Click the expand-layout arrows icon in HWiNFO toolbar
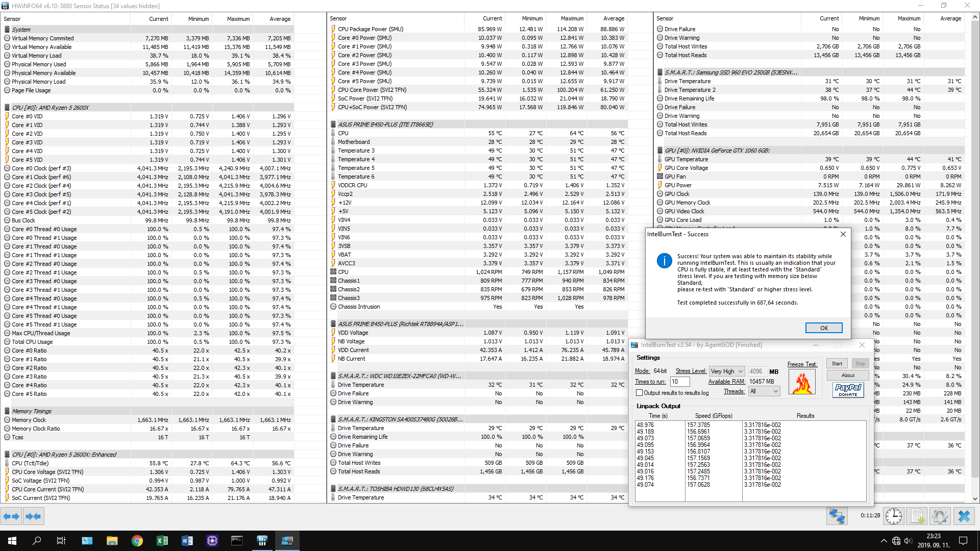Image resolution: width=980 pixels, height=551 pixels. coord(11,516)
